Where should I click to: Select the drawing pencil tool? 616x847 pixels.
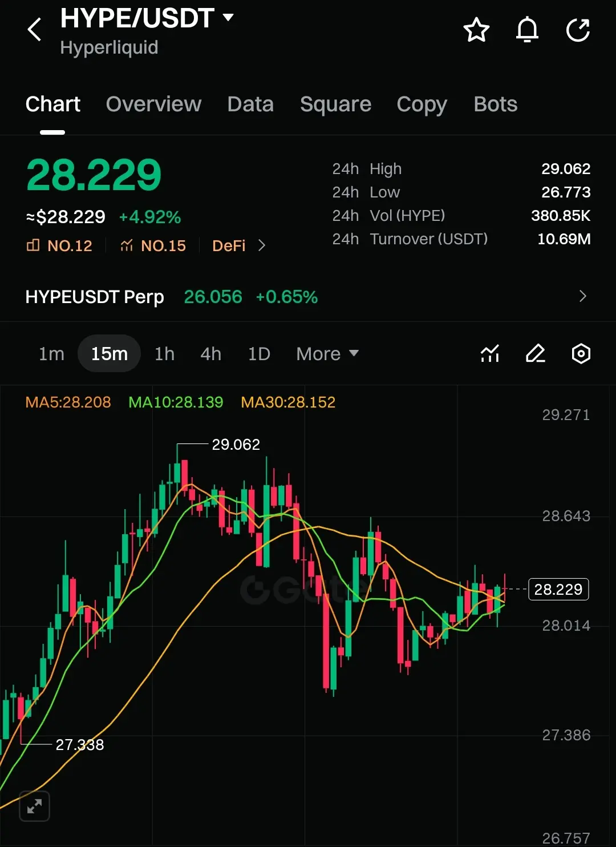point(536,354)
